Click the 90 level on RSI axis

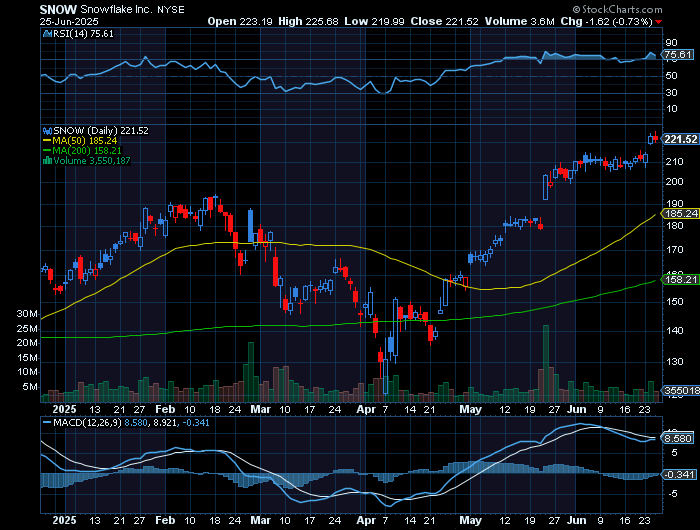tap(671, 43)
